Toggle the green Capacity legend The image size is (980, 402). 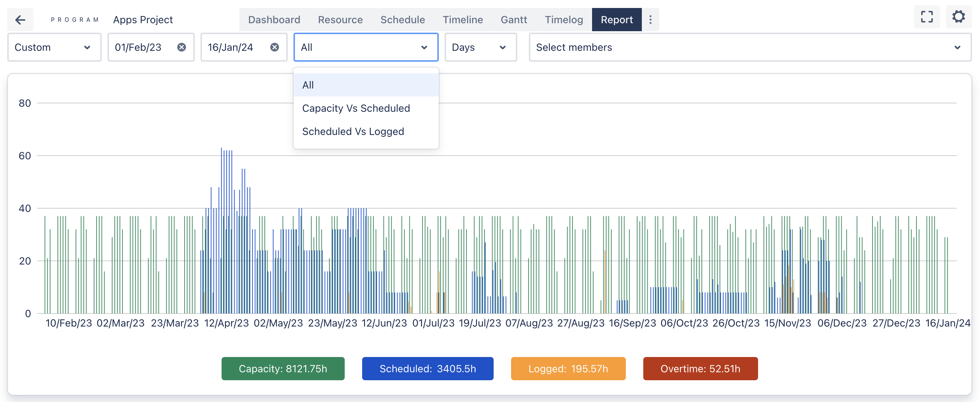(x=283, y=368)
